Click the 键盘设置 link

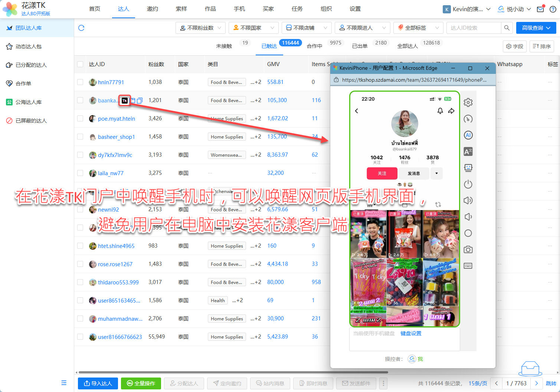coord(411,333)
